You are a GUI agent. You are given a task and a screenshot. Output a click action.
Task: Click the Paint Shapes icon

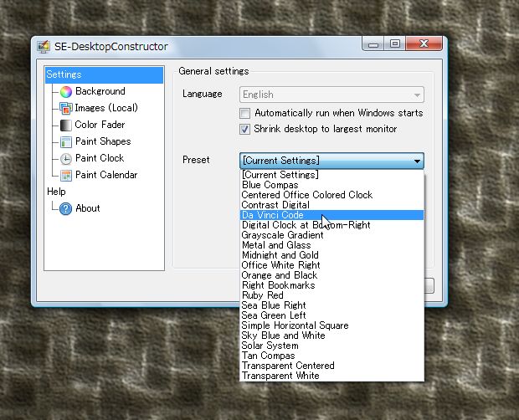[x=66, y=142]
